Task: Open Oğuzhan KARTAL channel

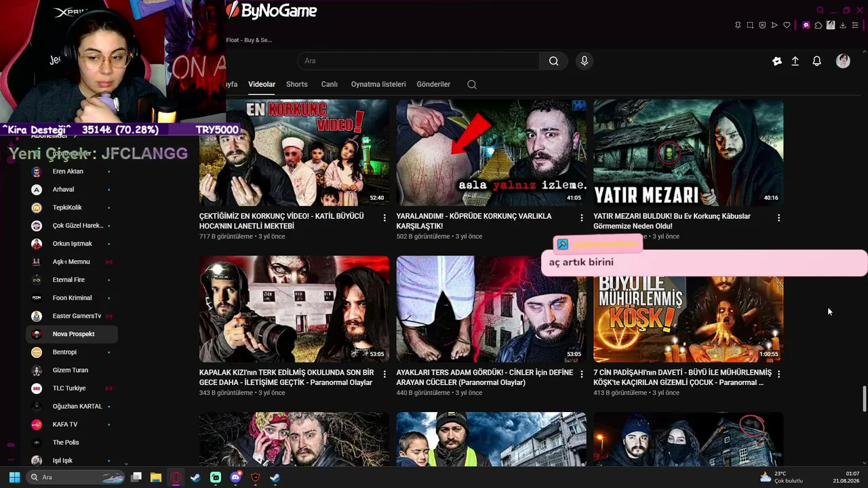Action: pyautogui.click(x=72, y=407)
